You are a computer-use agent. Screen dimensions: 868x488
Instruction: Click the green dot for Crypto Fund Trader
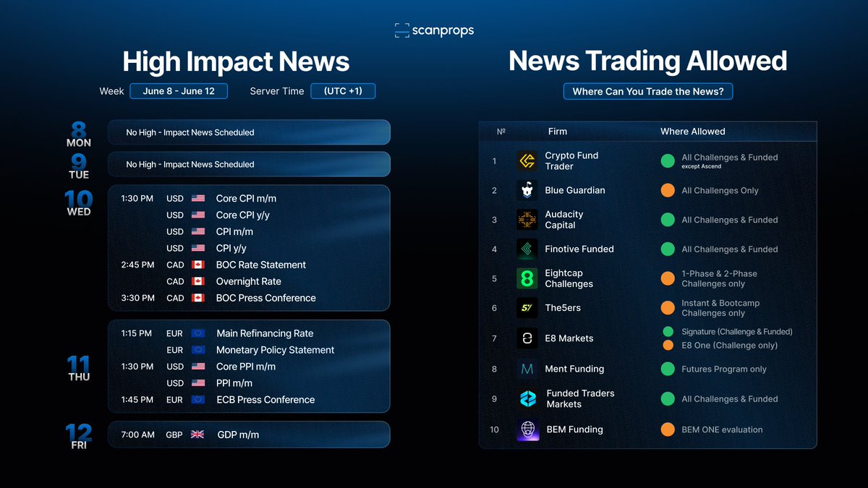(668, 160)
